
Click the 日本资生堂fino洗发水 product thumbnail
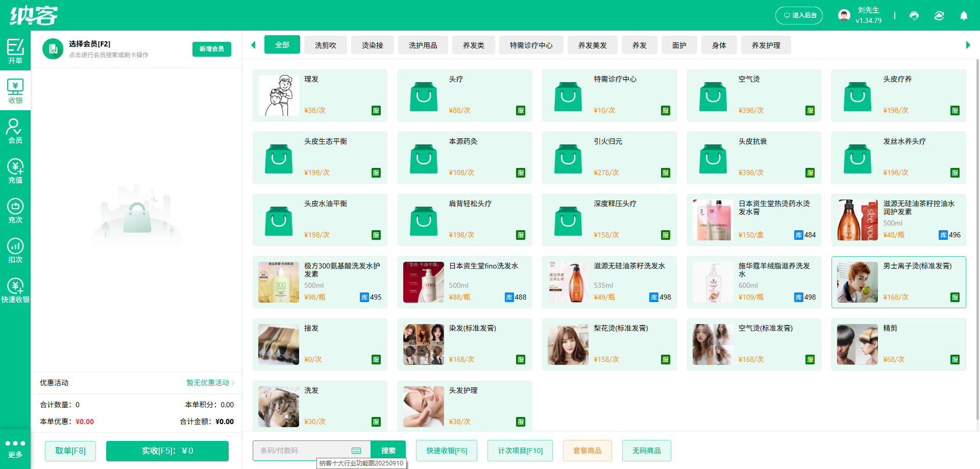(424, 282)
